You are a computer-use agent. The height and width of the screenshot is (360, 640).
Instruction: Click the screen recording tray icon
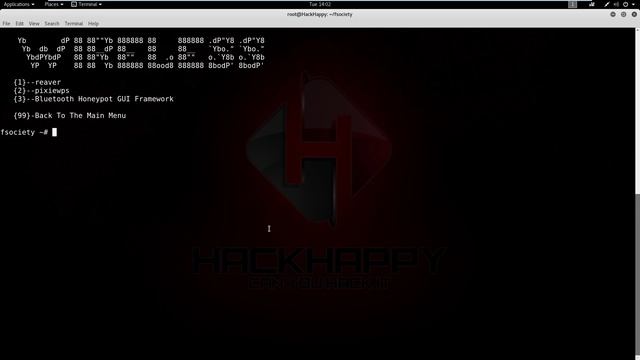click(x=592, y=4)
